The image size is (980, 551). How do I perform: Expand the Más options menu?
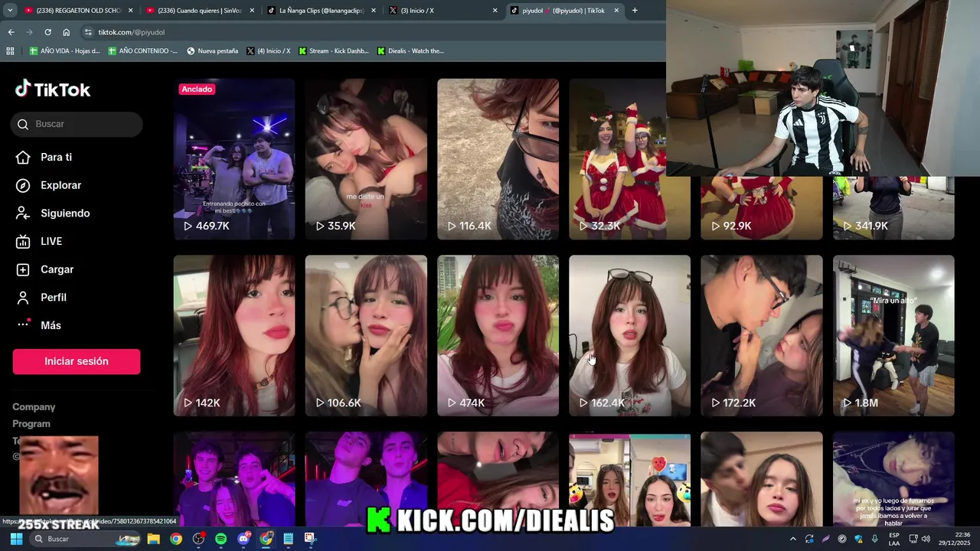39,325
